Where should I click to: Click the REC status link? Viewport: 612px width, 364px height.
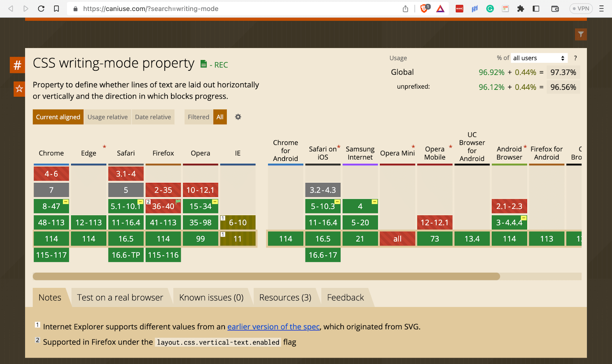221,65
